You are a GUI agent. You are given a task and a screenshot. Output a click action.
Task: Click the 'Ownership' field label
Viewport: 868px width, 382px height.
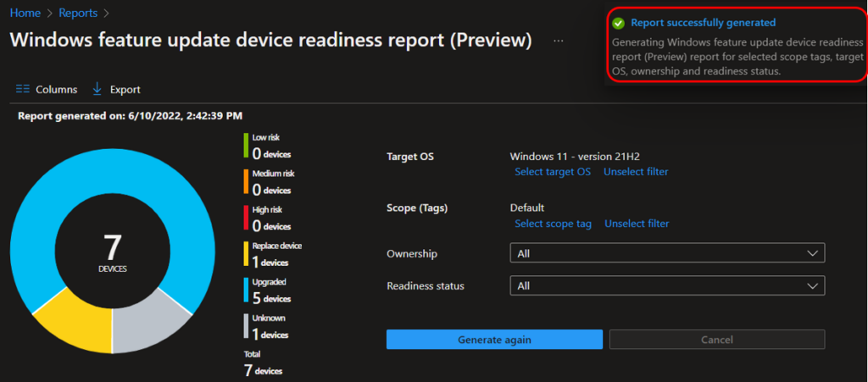412,254
